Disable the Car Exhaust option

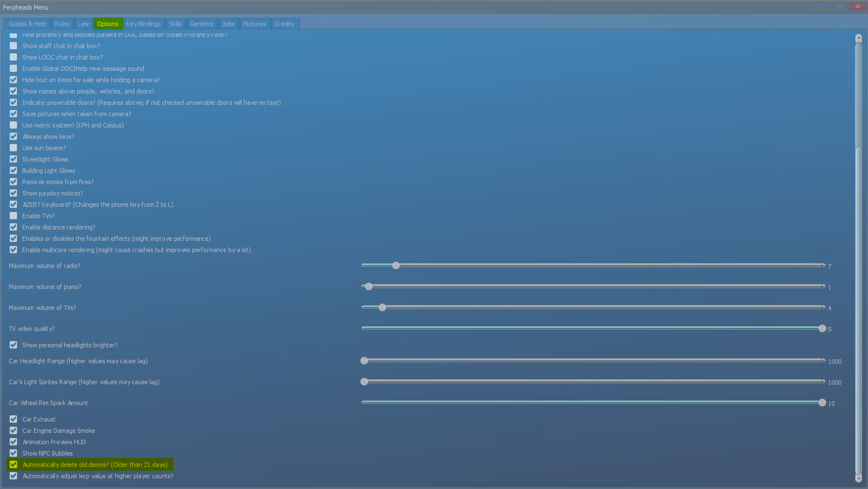pyautogui.click(x=13, y=419)
